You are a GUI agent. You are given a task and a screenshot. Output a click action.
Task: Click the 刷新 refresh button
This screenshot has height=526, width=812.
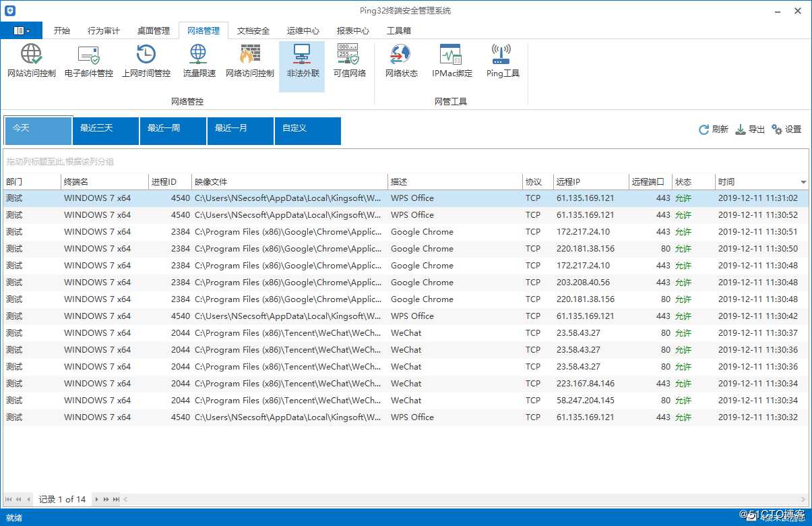click(x=714, y=129)
